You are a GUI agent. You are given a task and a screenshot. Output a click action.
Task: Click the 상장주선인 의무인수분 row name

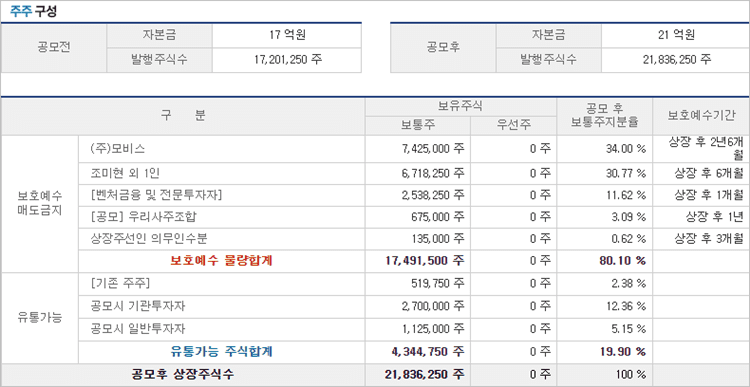coord(149,239)
